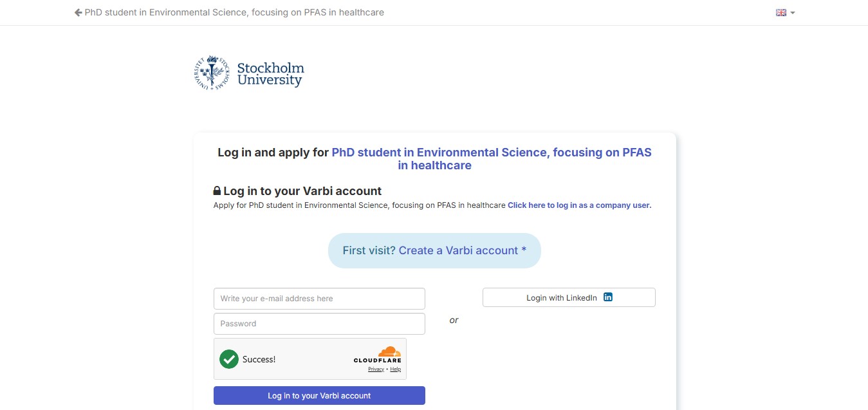
Task: Click the Stockholm University crest logo
Action: click(212, 73)
